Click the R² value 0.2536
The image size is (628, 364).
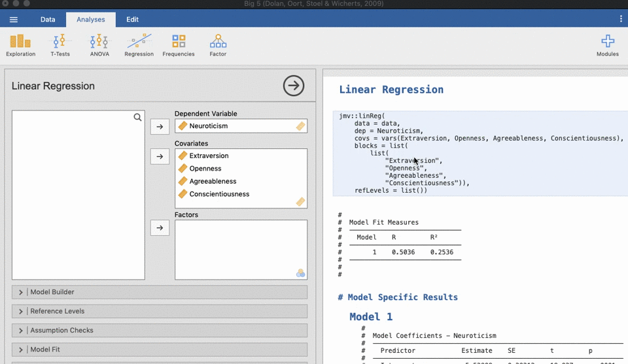point(442,252)
